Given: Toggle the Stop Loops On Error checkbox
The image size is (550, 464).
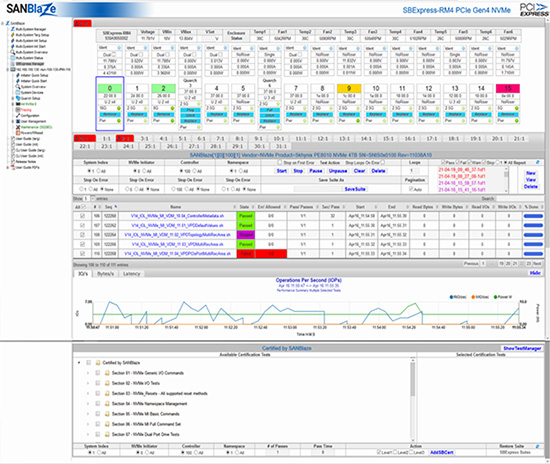Looking at the screenshot, I should pos(383,162).
